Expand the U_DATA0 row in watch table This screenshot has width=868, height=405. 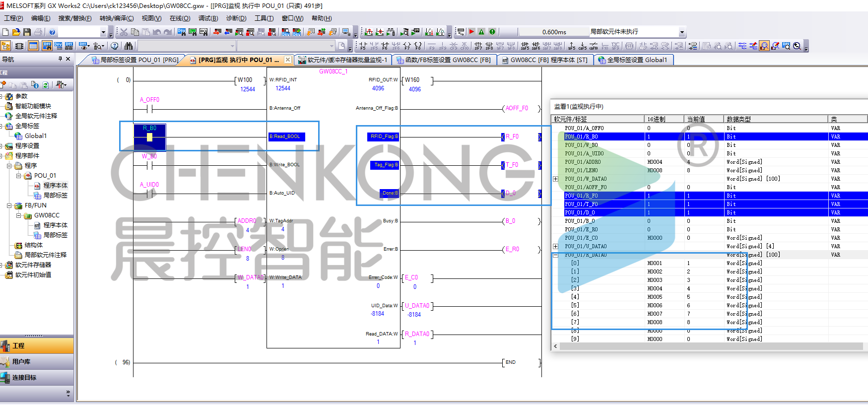point(555,246)
